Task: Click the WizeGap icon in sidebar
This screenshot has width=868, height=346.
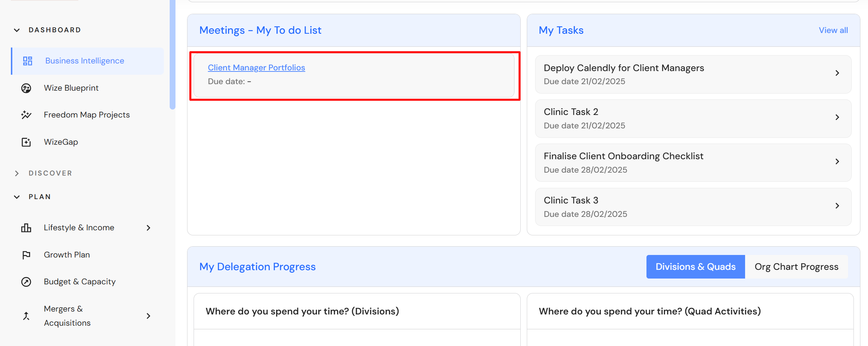Action: click(x=26, y=142)
